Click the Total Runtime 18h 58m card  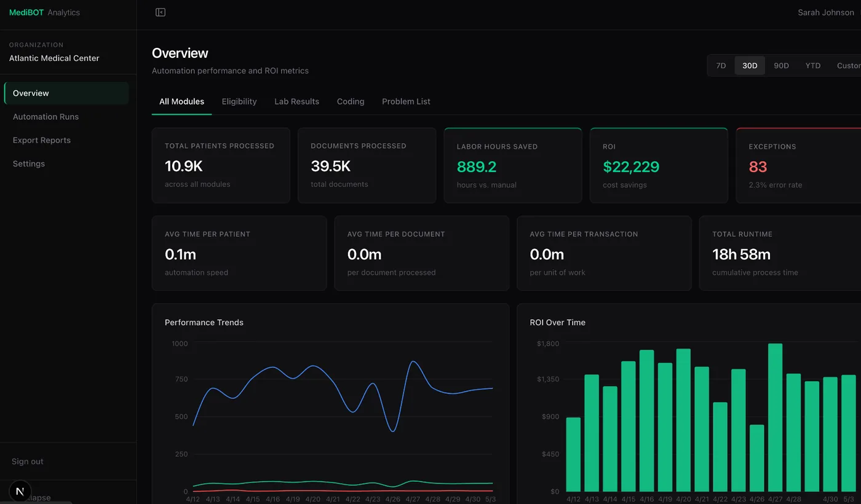tap(780, 253)
